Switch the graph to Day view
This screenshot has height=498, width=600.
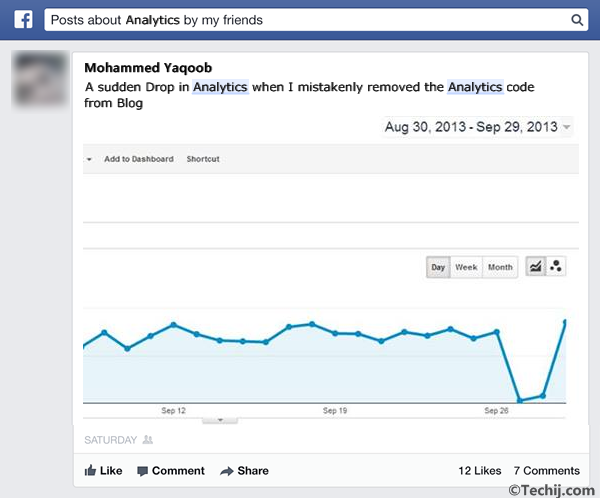tap(438, 267)
